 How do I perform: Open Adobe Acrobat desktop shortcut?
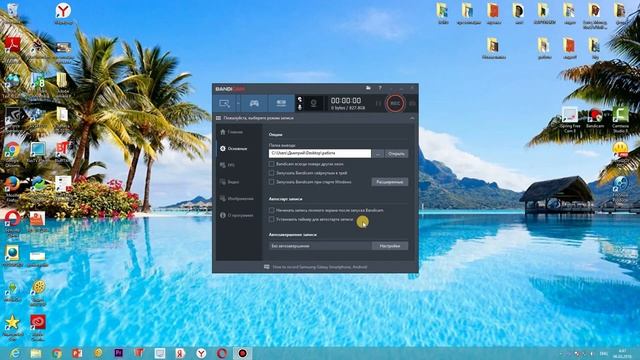tap(12, 47)
